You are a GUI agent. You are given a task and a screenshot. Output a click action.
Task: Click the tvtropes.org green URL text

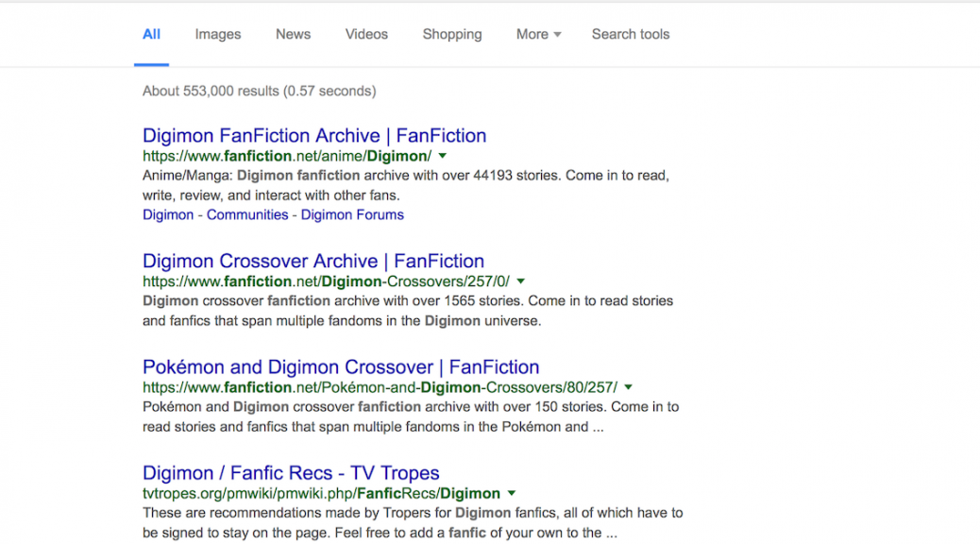pos(321,493)
